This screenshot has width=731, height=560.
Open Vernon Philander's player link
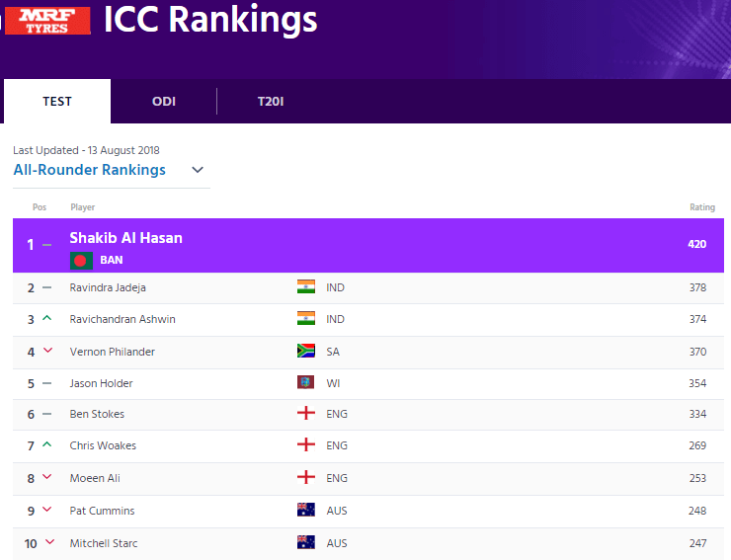coord(112,352)
